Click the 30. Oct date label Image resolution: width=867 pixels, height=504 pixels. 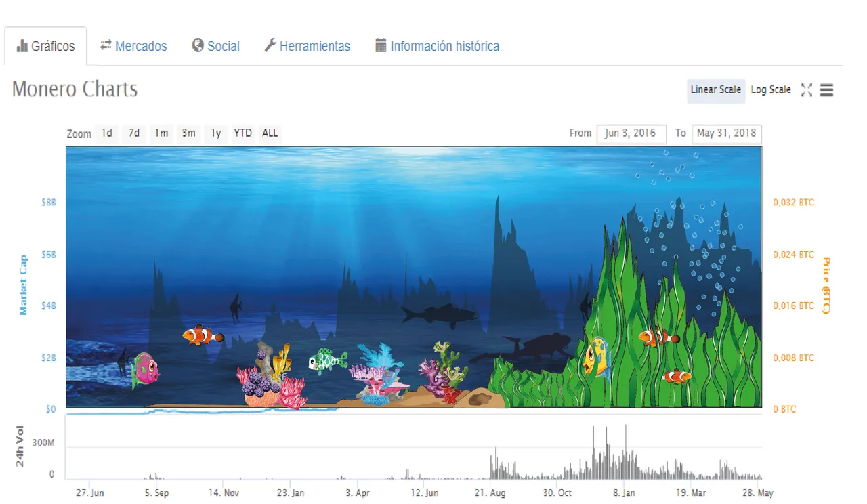[x=557, y=493]
